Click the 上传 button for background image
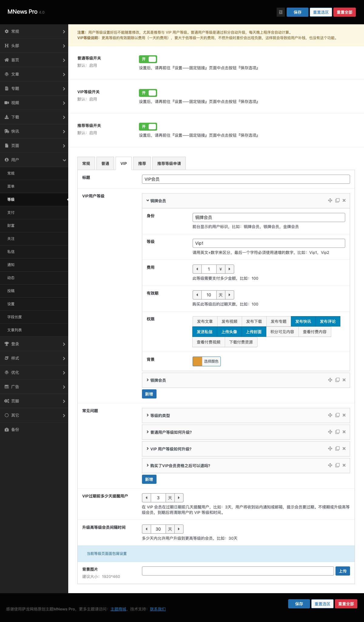 tap(343, 571)
